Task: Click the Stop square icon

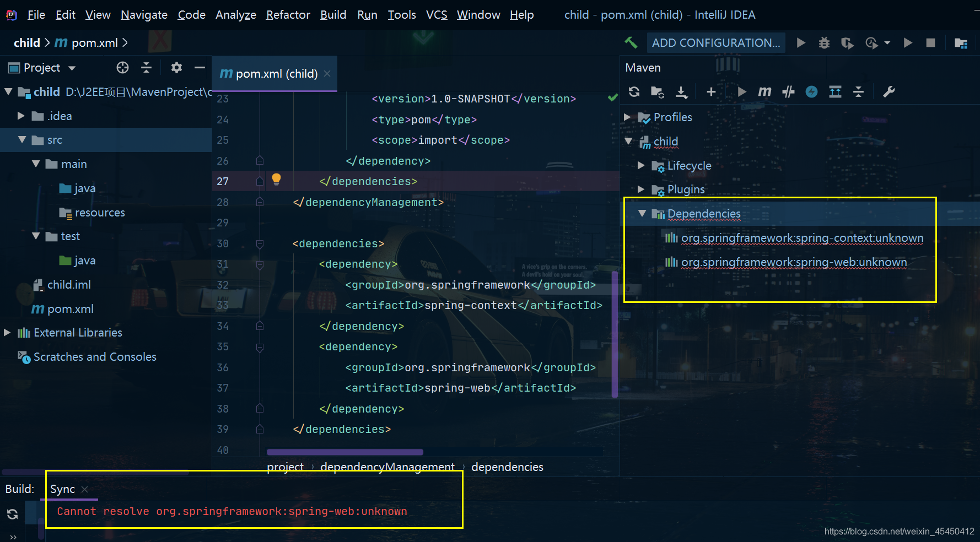Action: [x=930, y=43]
